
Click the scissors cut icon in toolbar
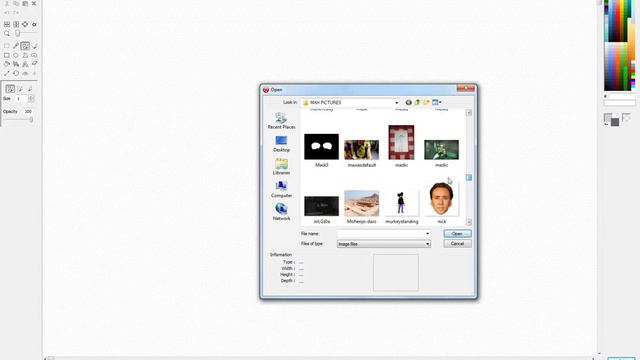pos(7,3)
